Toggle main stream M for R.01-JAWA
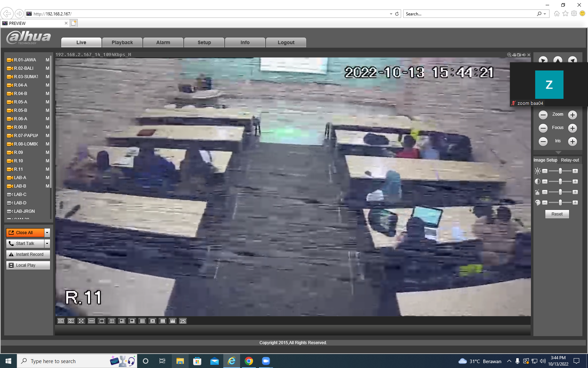 48,60
